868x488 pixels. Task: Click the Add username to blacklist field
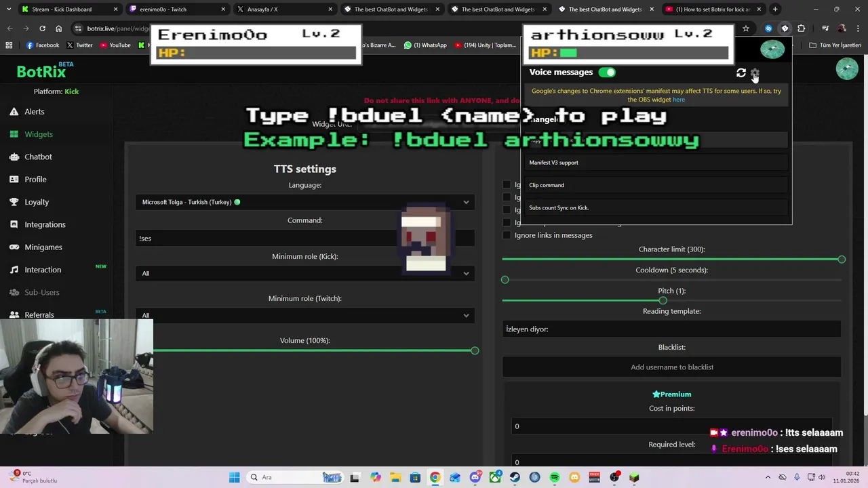pos(671,367)
